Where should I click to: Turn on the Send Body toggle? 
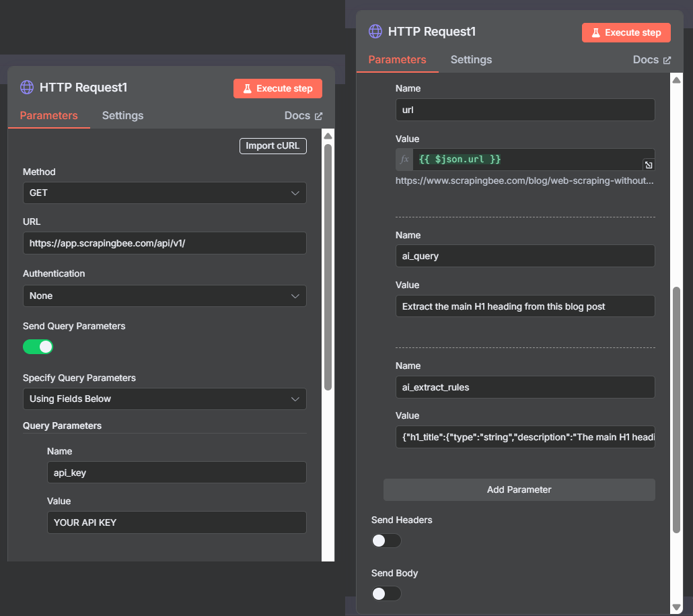point(386,594)
